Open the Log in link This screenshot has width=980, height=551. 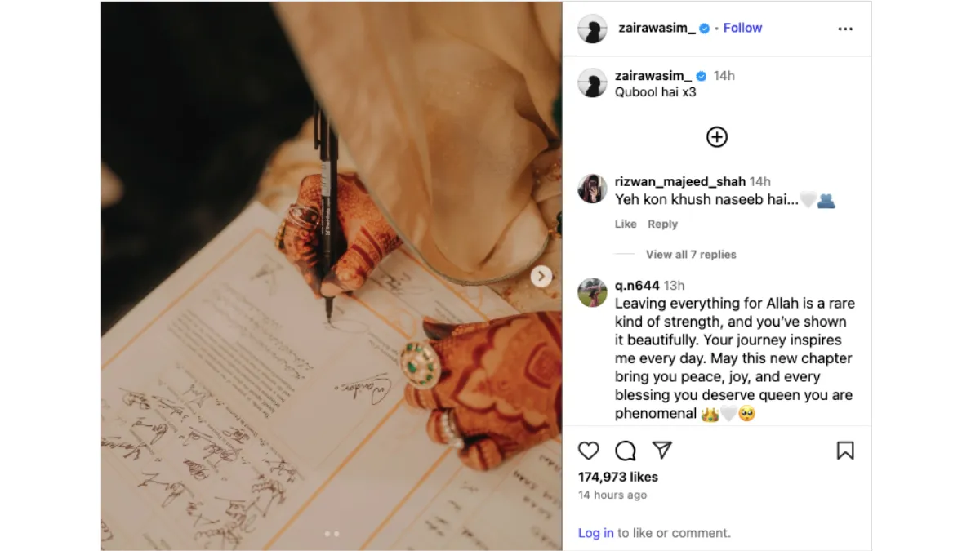tap(596, 533)
